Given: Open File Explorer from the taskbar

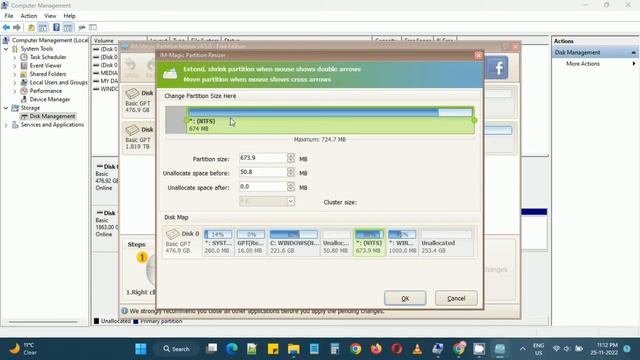Looking at the screenshot, I should click(293, 349).
